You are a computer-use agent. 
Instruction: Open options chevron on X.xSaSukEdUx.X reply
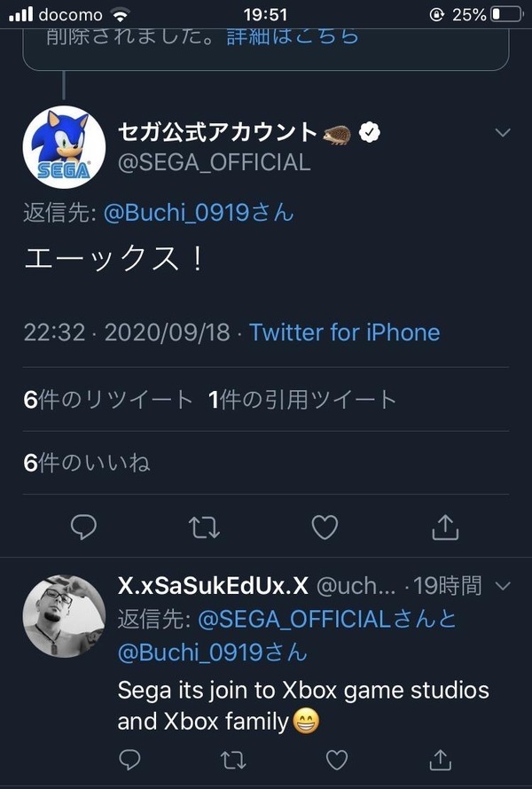coord(503,586)
